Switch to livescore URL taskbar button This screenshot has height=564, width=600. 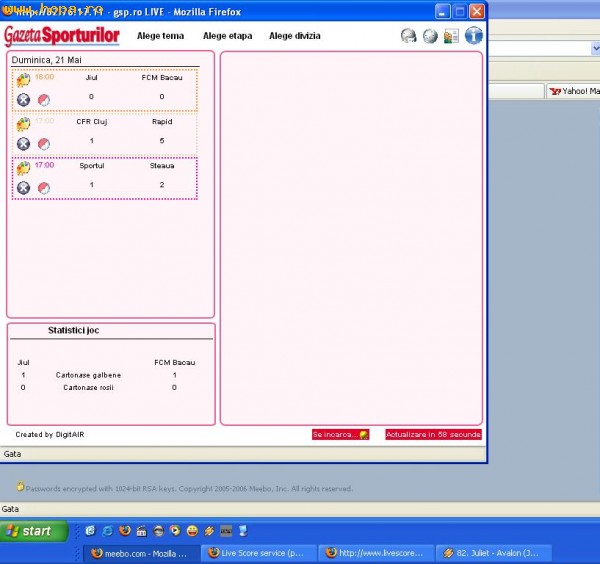376,553
